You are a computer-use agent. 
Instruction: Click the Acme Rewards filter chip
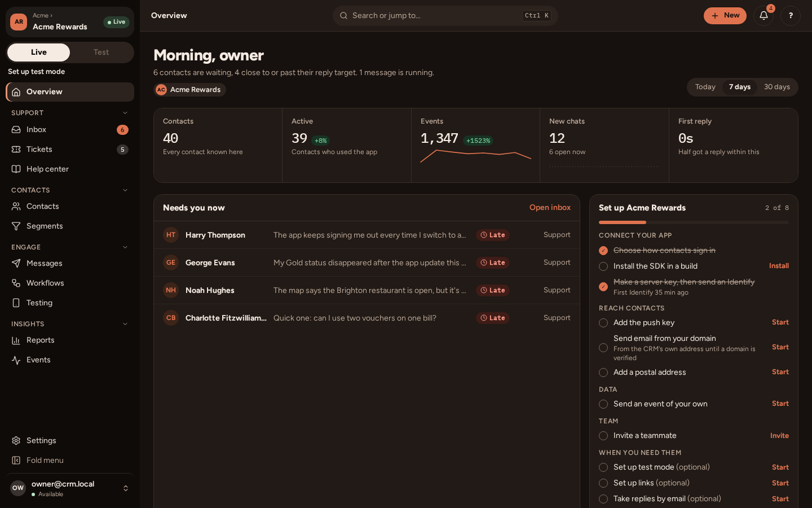pyautogui.click(x=189, y=90)
